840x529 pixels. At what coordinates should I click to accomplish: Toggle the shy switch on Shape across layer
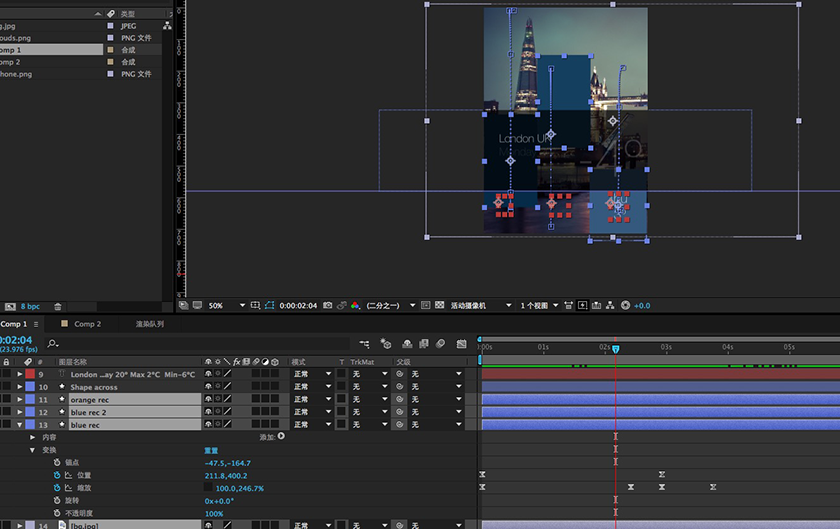click(x=208, y=386)
